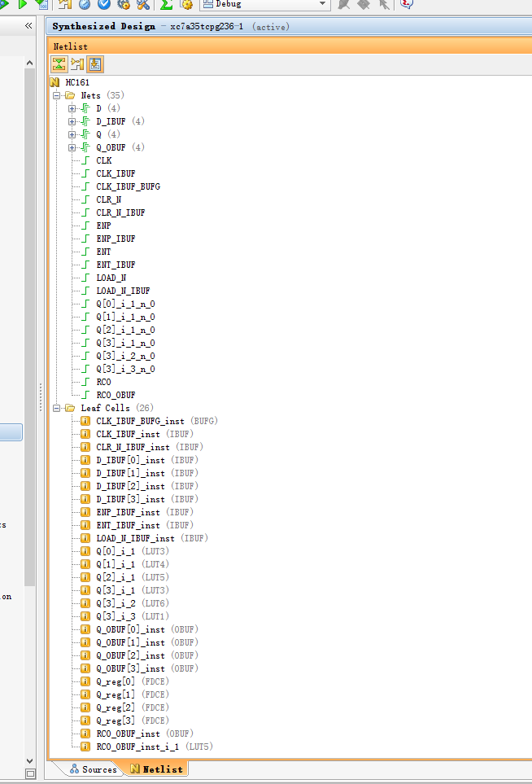Select the ENP_IBUF net

pyautogui.click(x=116, y=239)
